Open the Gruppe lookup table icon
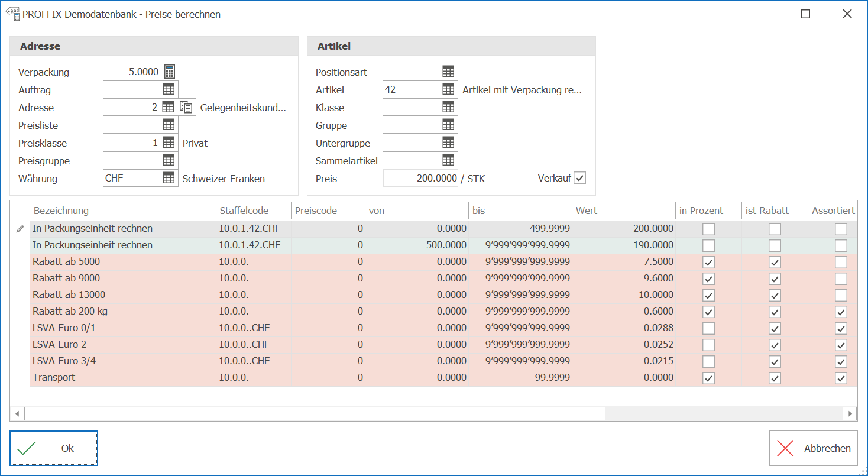 click(x=449, y=125)
